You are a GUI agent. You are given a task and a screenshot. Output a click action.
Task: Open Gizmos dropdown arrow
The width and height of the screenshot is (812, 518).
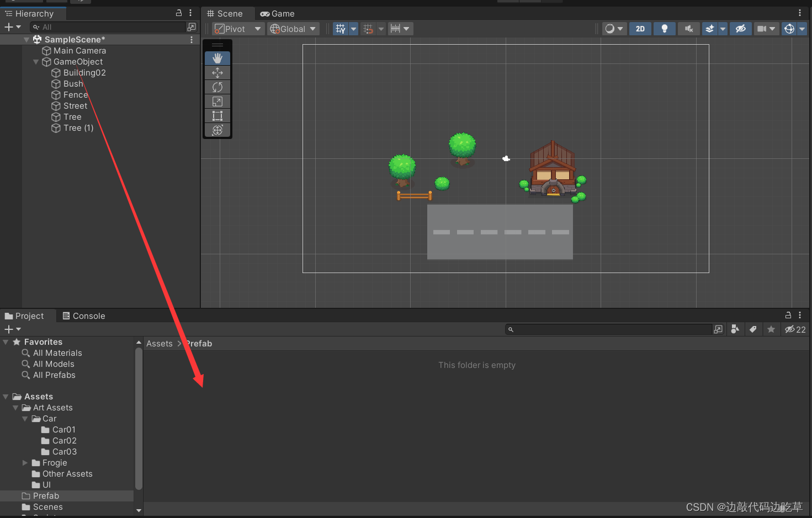pyautogui.click(x=802, y=29)
